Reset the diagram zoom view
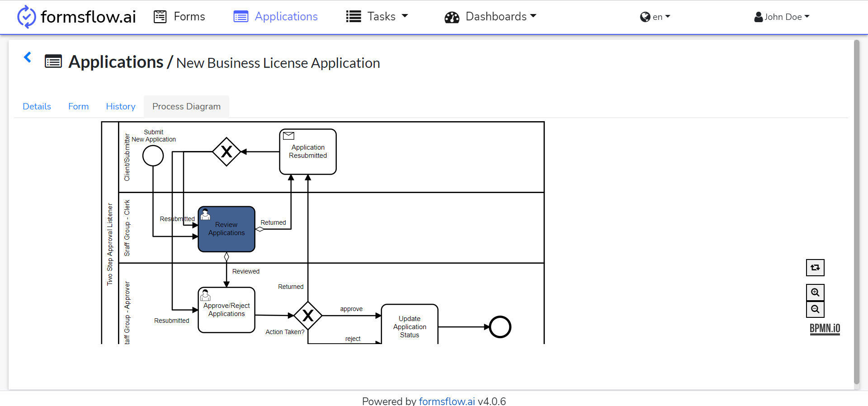 point(815,268)
